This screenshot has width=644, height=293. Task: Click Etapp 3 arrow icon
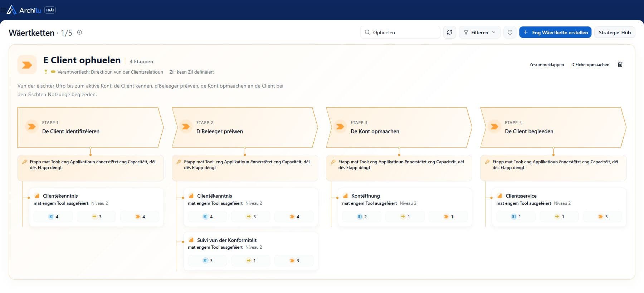(340, 126)
